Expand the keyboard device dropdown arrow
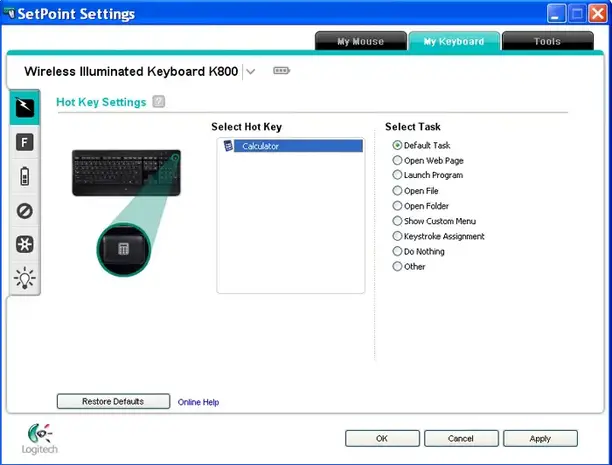The image size is (612, 465). pos(251,71)
